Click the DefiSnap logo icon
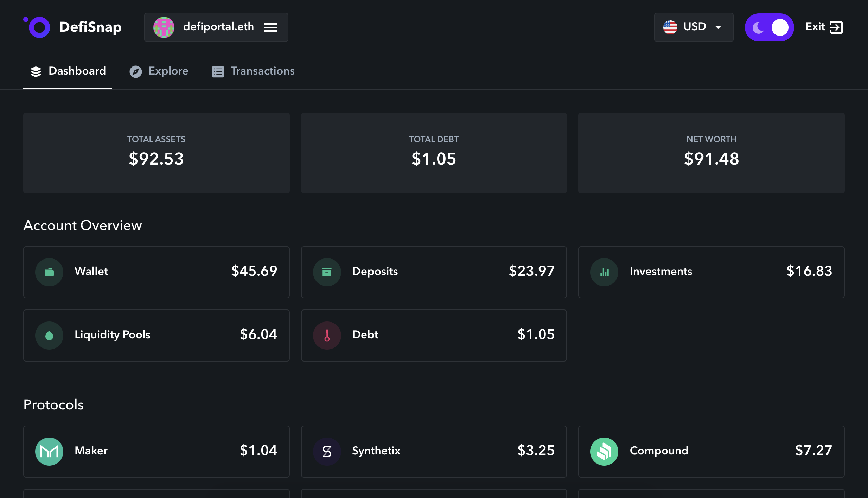Viewport: 868px width, 498px height. pyautogui.click(x=37, y=27)
